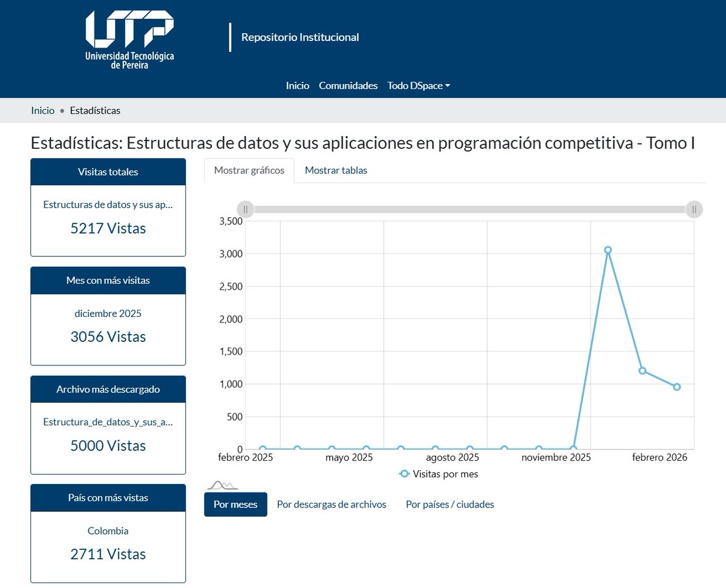Click the Por meses button
Screen dimensions: 726x588
coord(235,504)
